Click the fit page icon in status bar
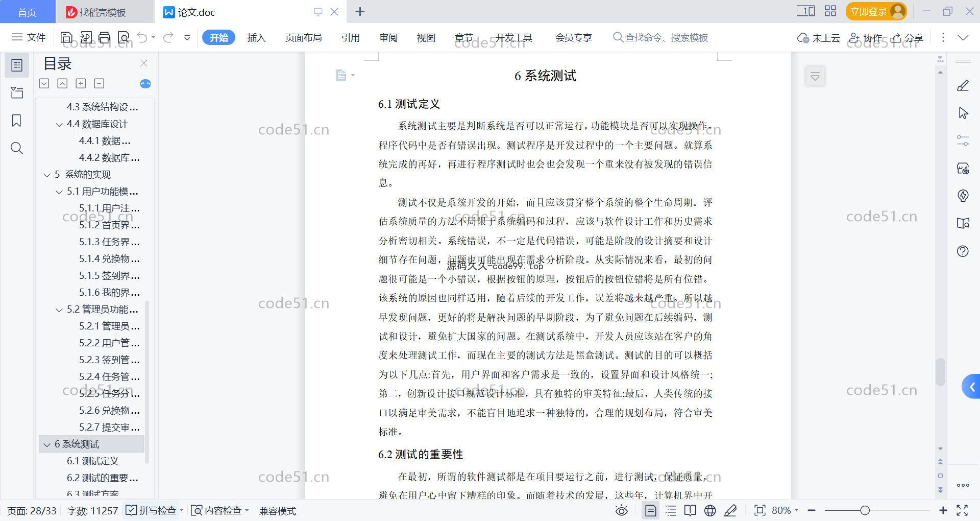 coord(759,510)
